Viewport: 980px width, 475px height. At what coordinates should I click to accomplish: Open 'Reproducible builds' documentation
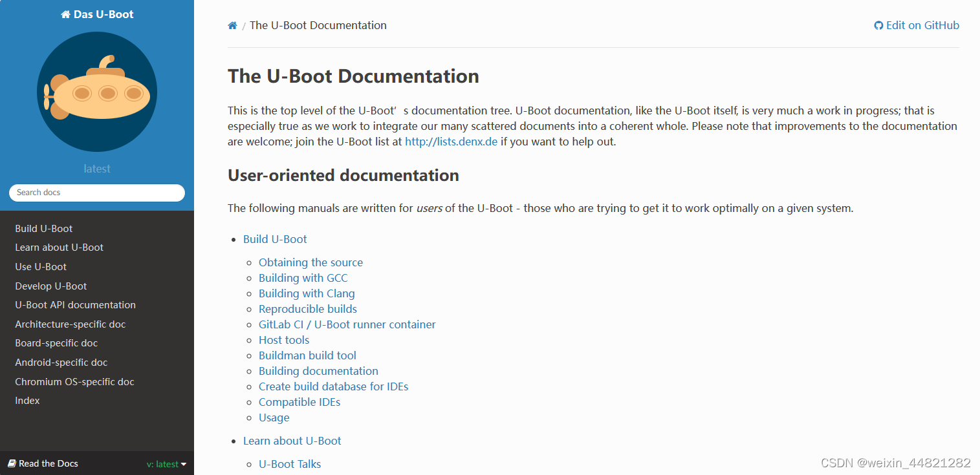point(308,308)
